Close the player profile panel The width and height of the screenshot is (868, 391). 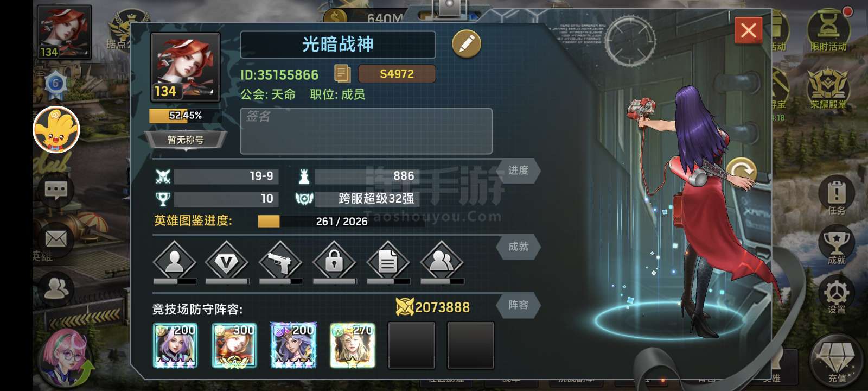click(x=749, y=30)
